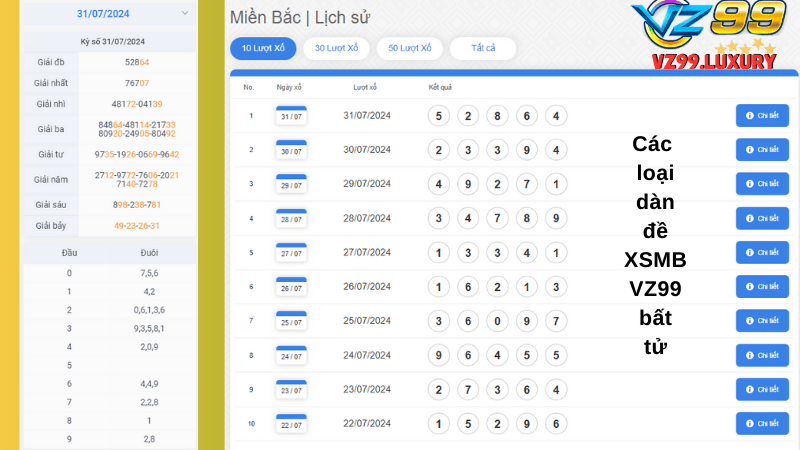Switch to the 50 Lượt Xổ tab
This screenshot has width=800, height=450.
pos(410,48)
